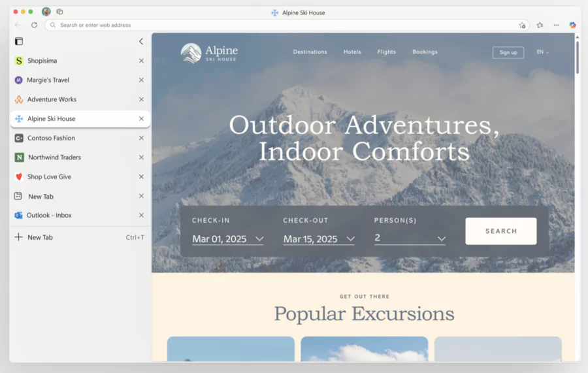
Task: Open the Check-in date dropdown
Action: (x=227, y=239)
